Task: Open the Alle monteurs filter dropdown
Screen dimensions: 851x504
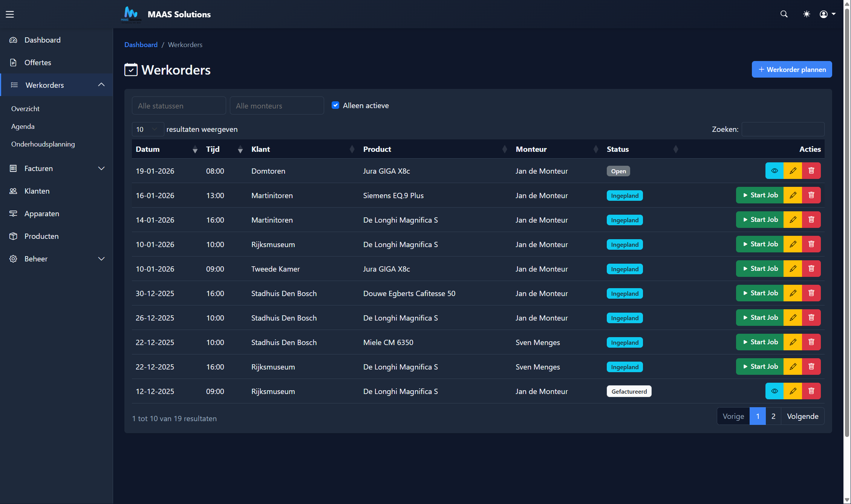Action: click(277, 106)
